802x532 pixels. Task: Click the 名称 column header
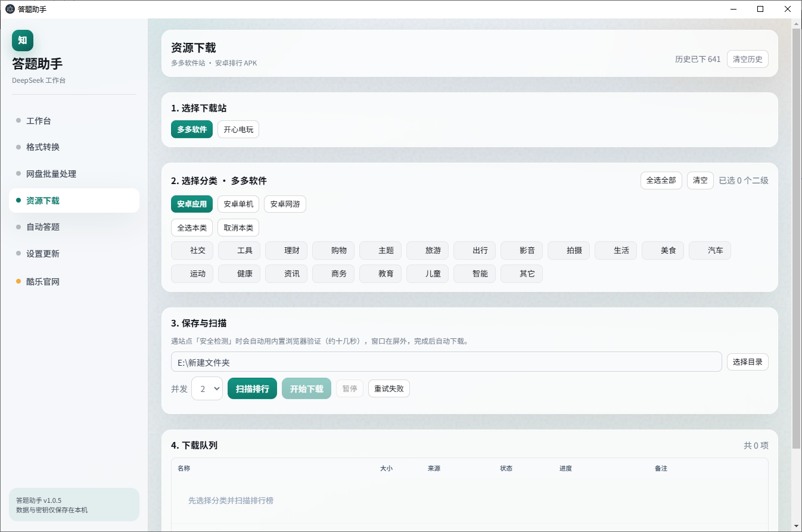184,468
